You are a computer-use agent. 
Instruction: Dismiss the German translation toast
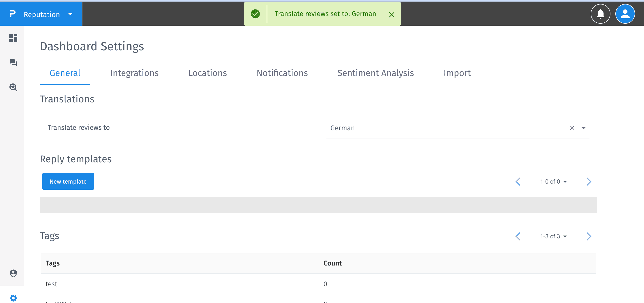pos(392,15)
